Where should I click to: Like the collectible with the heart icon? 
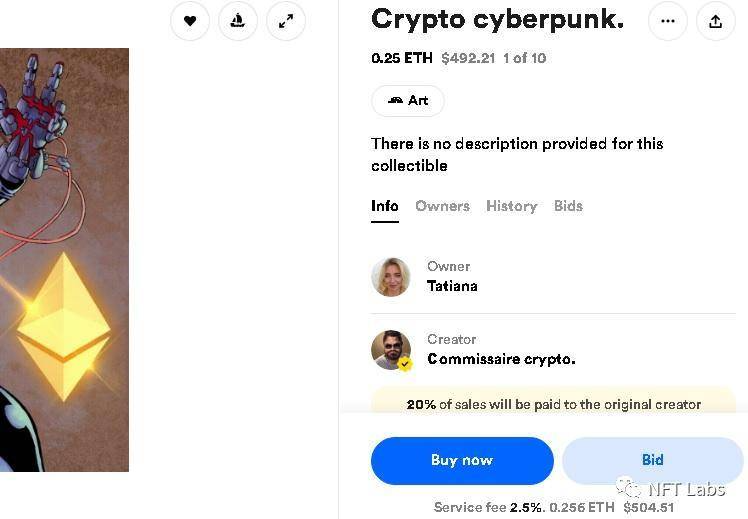[x=190, y=21]
